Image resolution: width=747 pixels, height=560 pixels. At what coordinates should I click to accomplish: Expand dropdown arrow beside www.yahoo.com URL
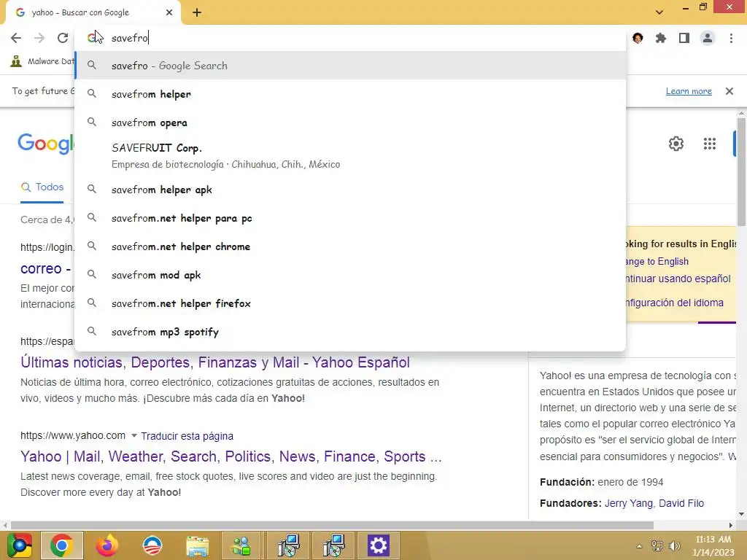coord(134,436)
